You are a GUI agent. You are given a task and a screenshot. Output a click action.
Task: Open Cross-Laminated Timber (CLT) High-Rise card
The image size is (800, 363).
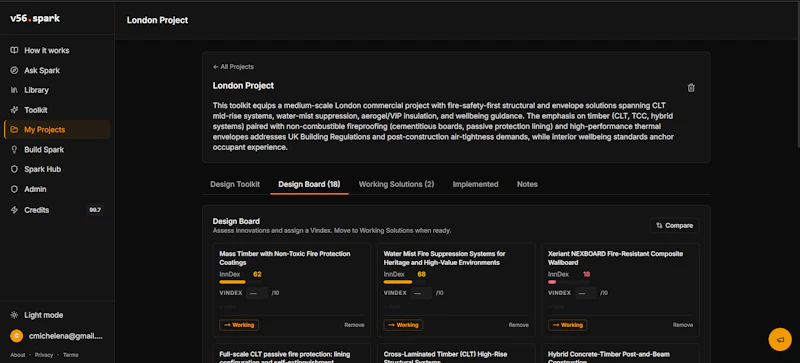click(456, 353)
